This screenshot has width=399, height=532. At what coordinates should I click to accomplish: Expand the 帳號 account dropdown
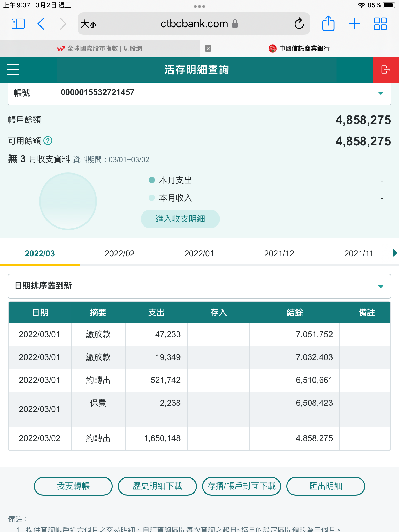coord(381,93)
